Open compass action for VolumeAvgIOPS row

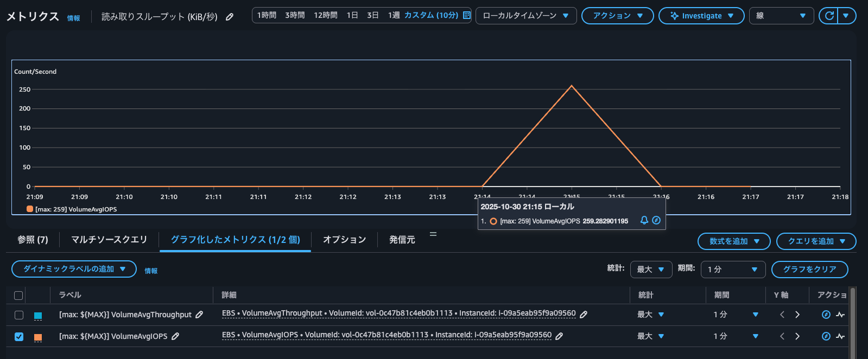[x=826, y=336]
